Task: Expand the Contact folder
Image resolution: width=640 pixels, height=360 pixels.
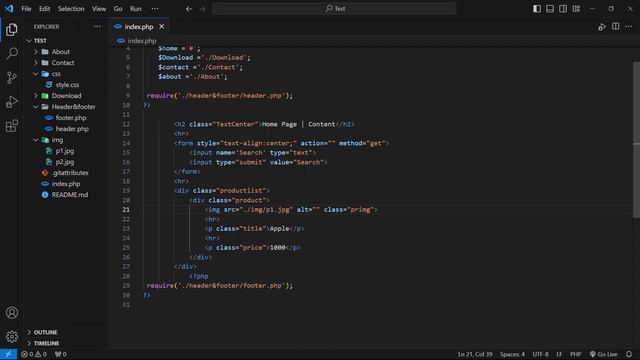Action: click(x=36, y=63)
